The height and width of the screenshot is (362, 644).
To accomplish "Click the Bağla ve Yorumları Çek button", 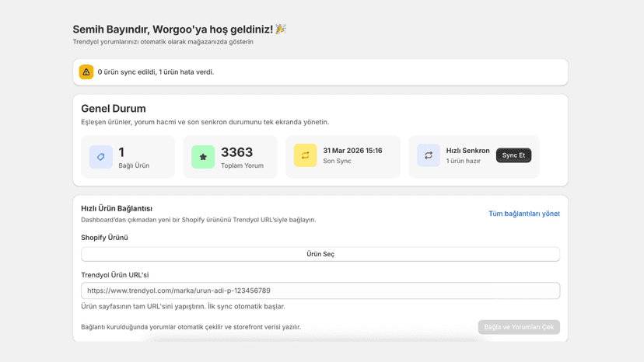I will click(519, 327).
